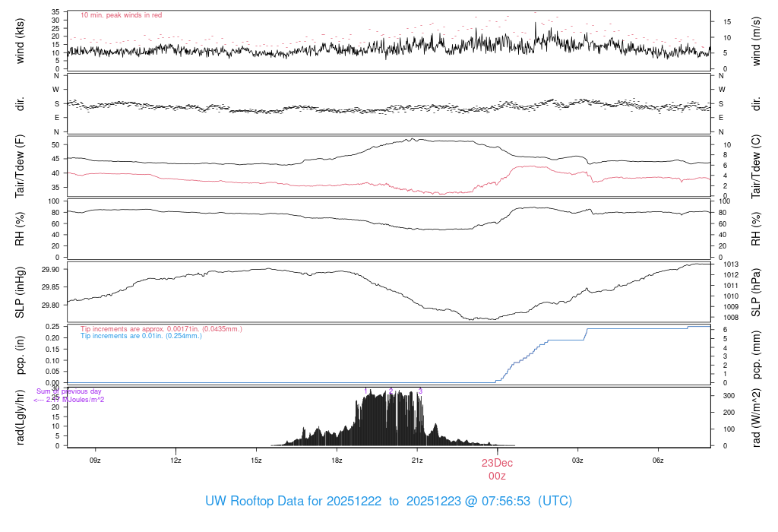
Task: Click the left 'E' tick of wind direction
Action: pos(57,118)
